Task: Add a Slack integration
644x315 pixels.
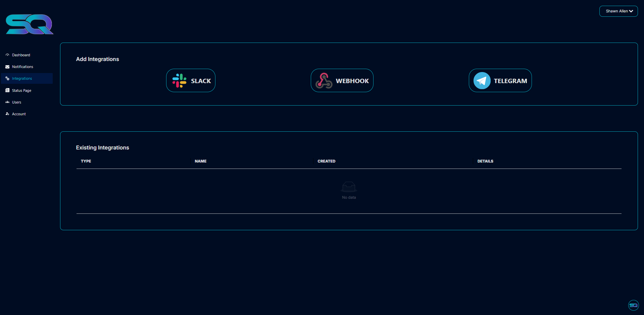Action: pos(191,80)
